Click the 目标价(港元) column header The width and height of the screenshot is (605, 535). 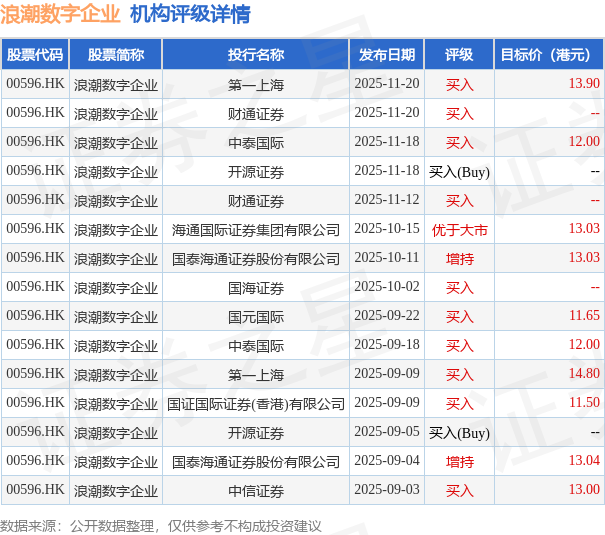tap(549, 54)
